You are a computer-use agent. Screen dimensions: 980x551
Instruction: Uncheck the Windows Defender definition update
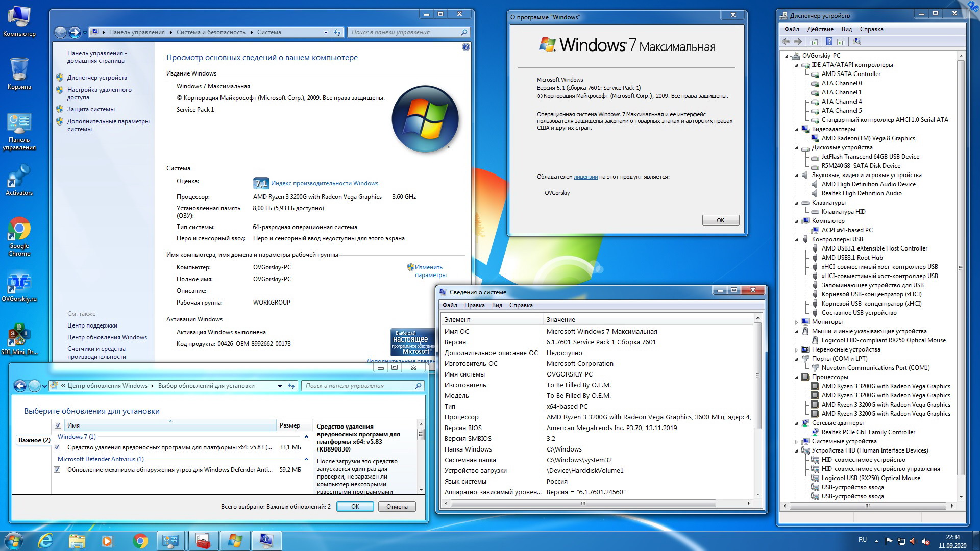pyautogui.click(x=57, y=470)
